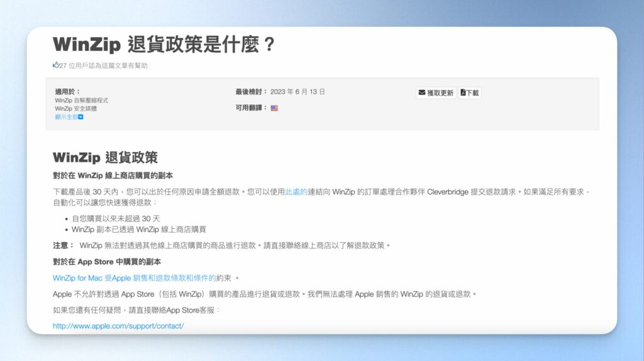Viewport: 644px width, 361px height.
Task: Click the 適用於： label
Action: coord(68,92)
